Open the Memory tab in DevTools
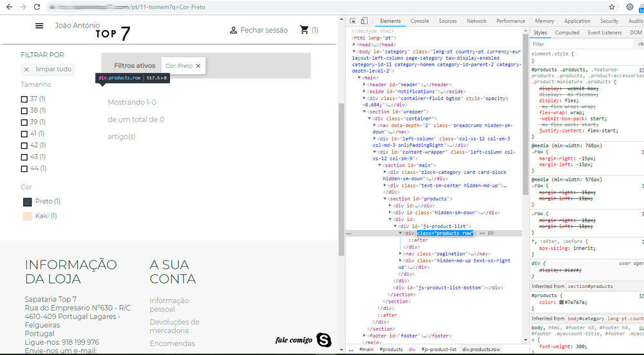The image size is (644, 355). click(x=545, y=21)
